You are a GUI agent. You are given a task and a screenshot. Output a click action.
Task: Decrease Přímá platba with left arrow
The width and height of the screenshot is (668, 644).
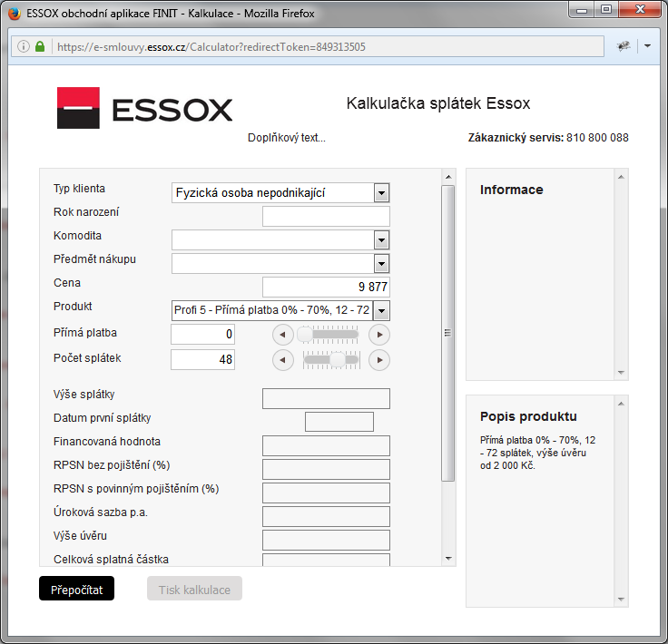tap(283, 335)
